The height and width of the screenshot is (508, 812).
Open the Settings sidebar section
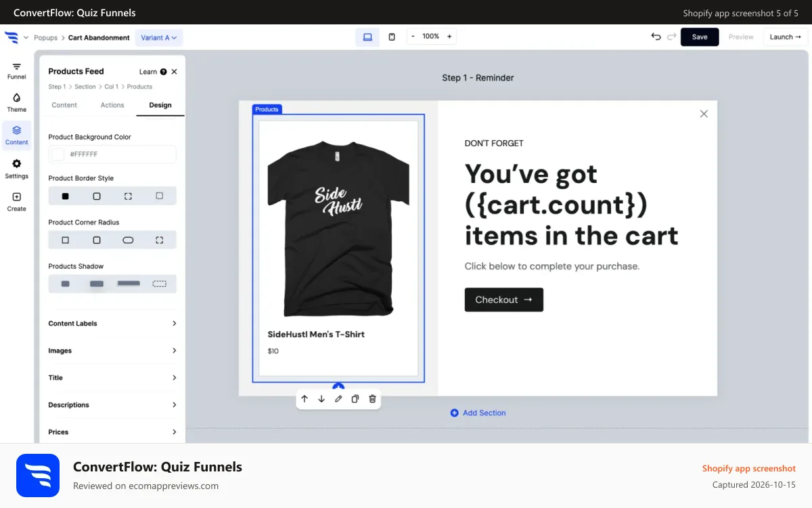click(16, 169)
